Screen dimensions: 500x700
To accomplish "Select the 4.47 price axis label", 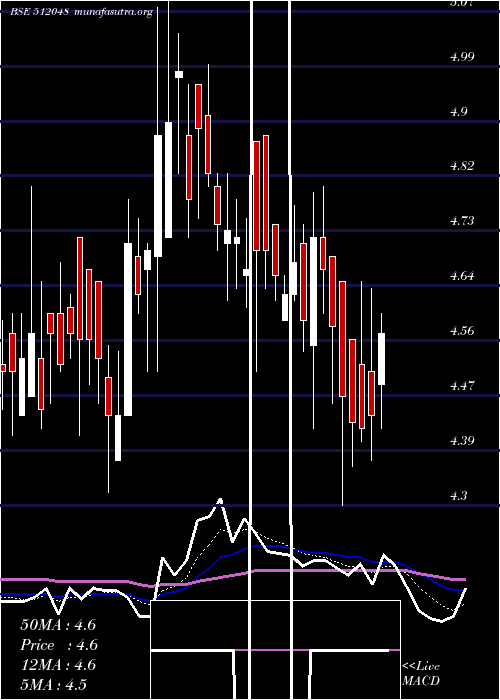I will (x=462, y=386).
